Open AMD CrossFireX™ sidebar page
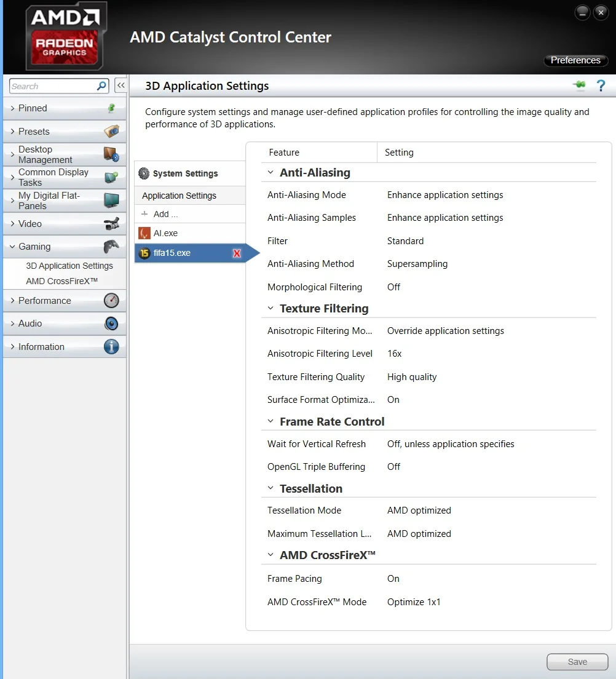The height and width of the screenshot is (679, 616). (x=62, y=281)
